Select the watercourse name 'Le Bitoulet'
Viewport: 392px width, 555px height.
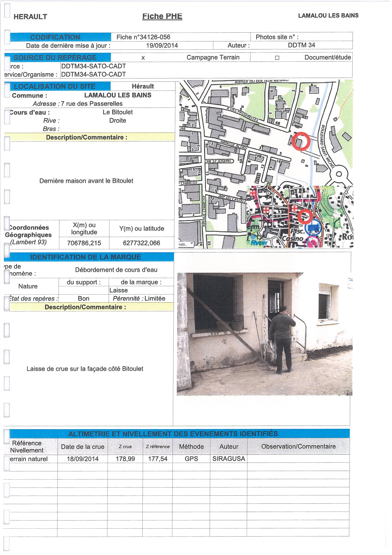point(118,113)
